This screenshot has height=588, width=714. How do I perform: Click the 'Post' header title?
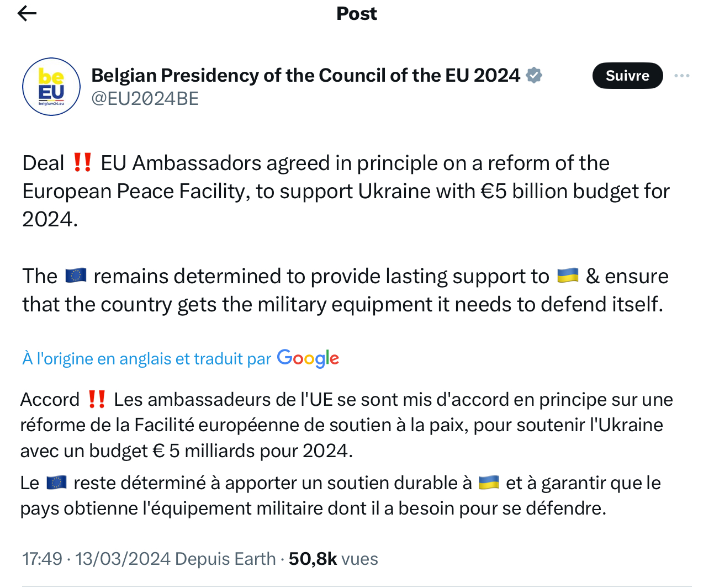(x=357, y=14)
